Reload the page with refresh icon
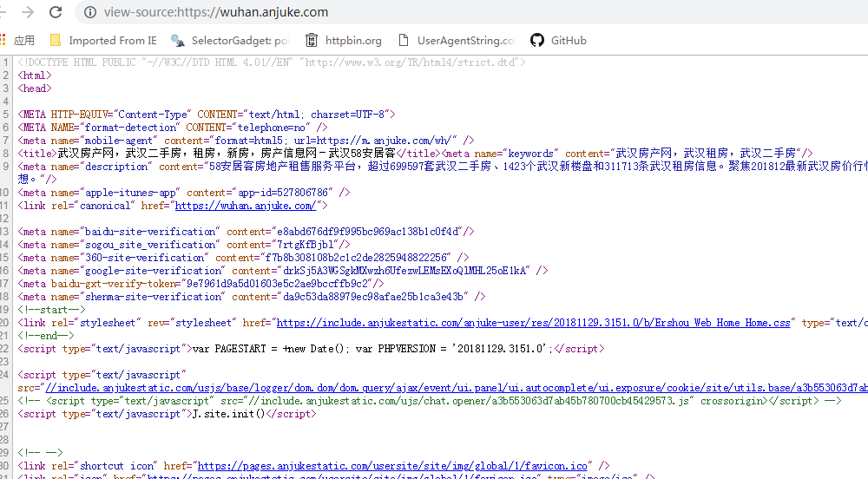The height and width of the screenshot is (479, 868). (x=56, y=12)
